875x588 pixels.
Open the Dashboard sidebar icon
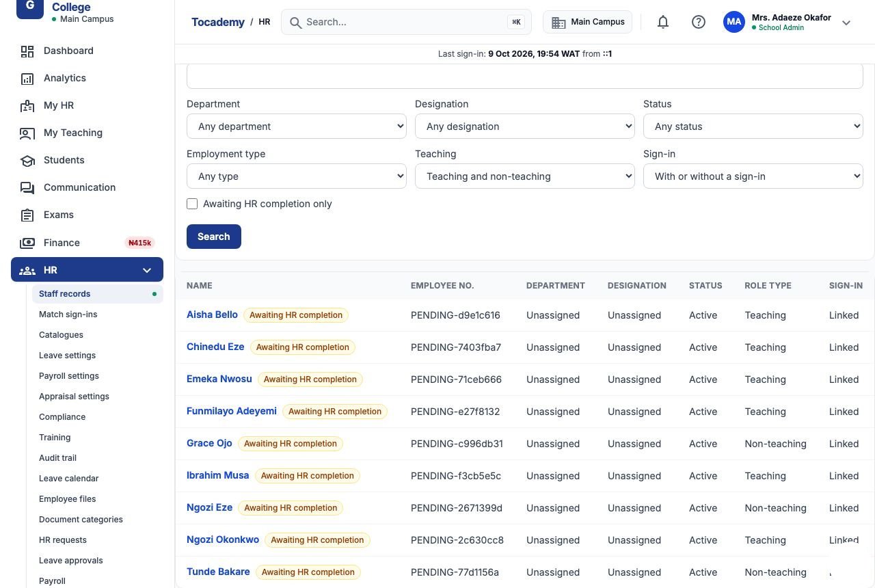pos(27,51)
